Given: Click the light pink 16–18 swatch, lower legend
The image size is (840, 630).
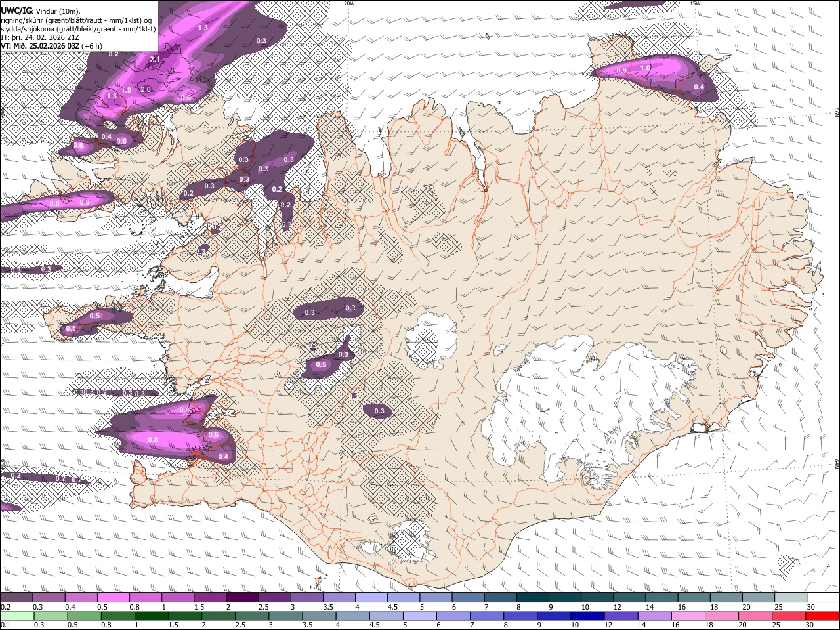Looking at the screenshot, I should coord(688,616).
